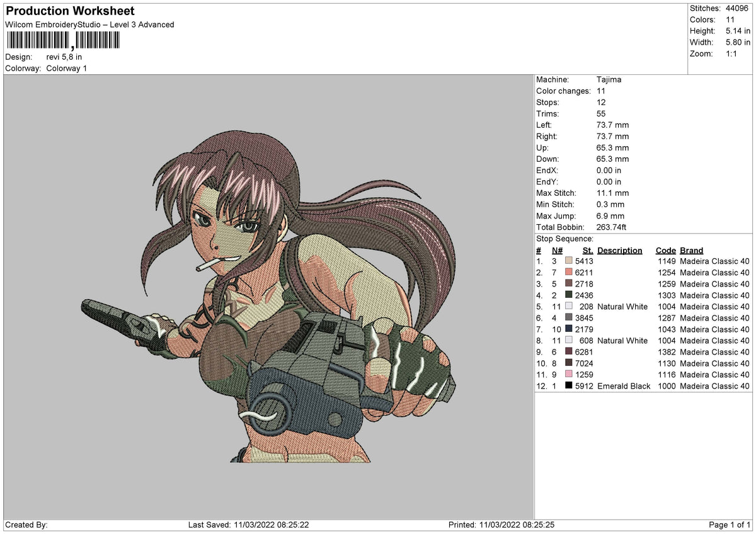Select the 208 Natural White swatch
The image size is (756, 534).
[x=569, y=307]
